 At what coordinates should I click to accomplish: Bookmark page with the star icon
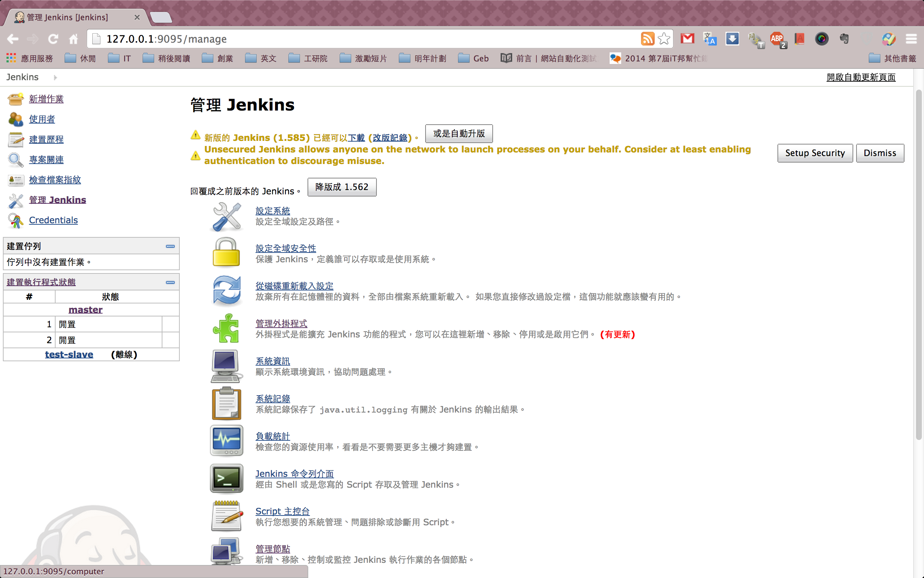[664, 39]
